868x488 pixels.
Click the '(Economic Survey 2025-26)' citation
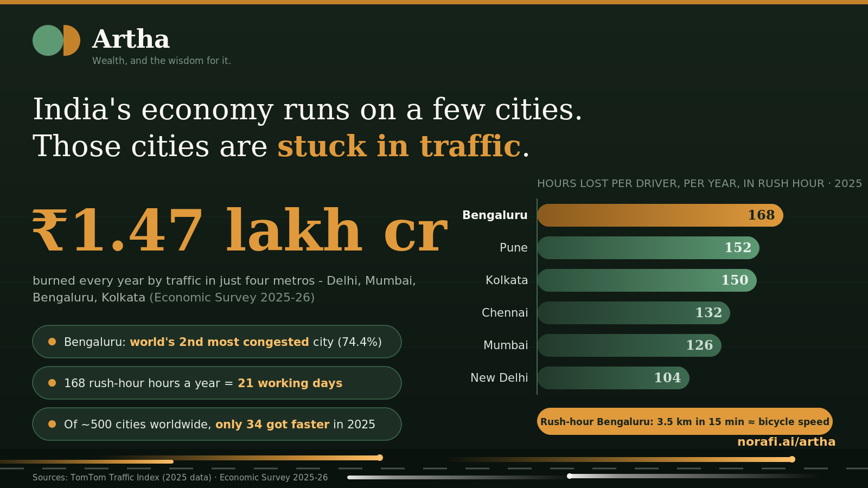(232, 298)
